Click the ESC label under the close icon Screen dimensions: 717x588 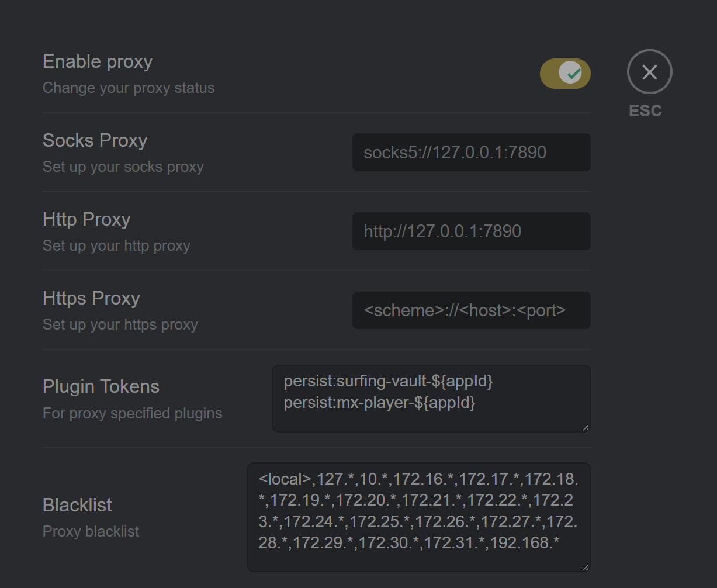point(645,111)
